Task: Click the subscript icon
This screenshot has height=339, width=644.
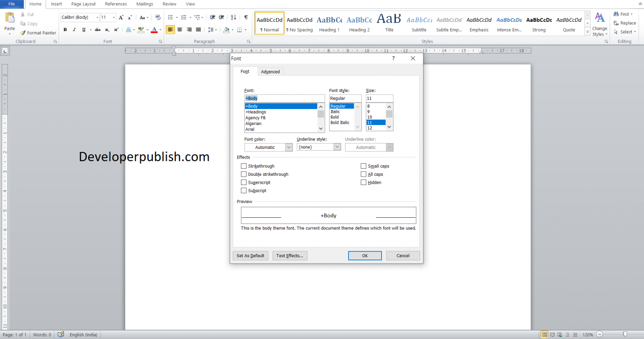Action: [x=106, y=29]
